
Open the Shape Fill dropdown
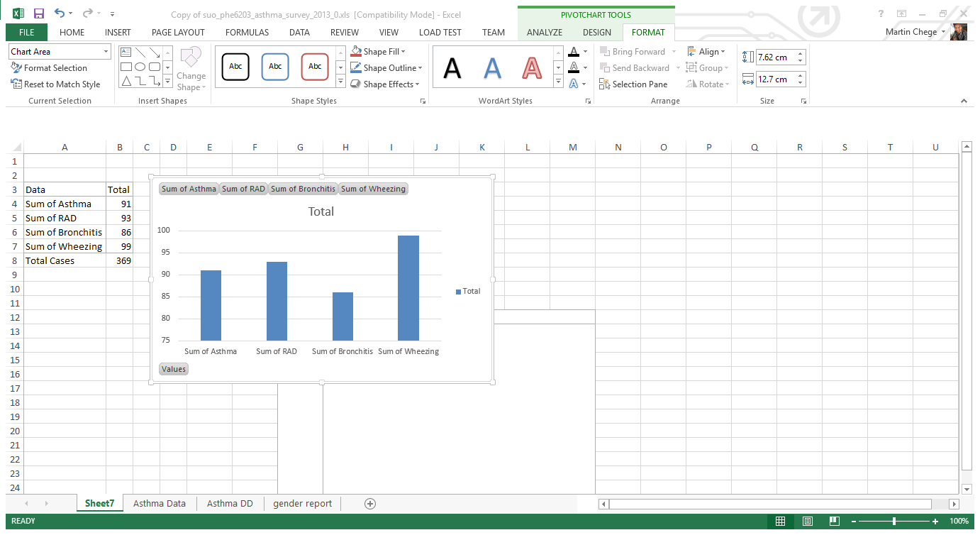[403, 52]
